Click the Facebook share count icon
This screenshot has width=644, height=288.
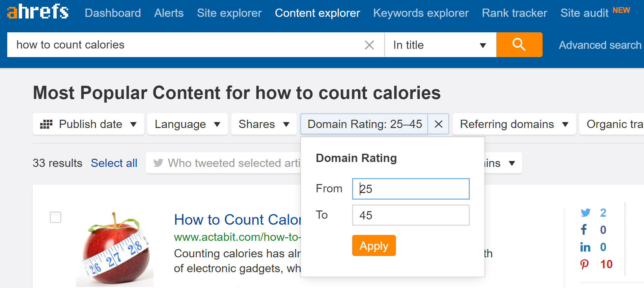coord(584,230)
